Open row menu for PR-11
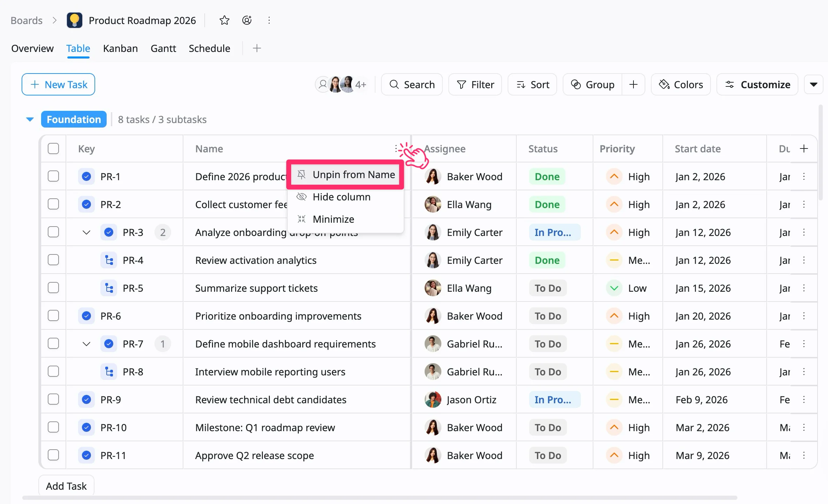The image size is (828, 504). (804, 455)
